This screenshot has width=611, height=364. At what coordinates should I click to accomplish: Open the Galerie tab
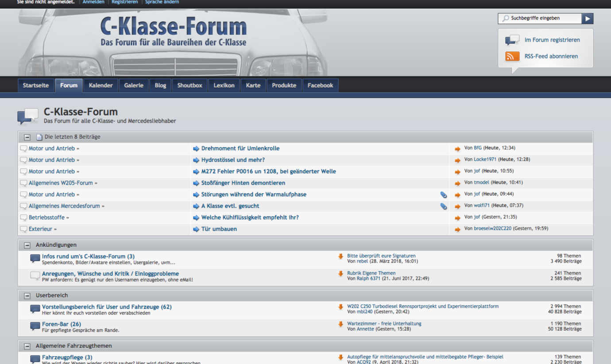tap(134, 85)
